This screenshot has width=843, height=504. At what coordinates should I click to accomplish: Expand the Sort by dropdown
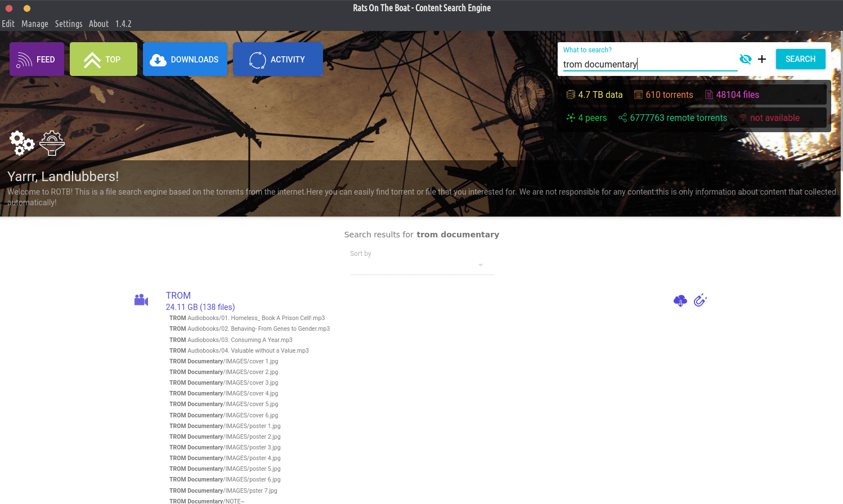[x=421, y=265]
